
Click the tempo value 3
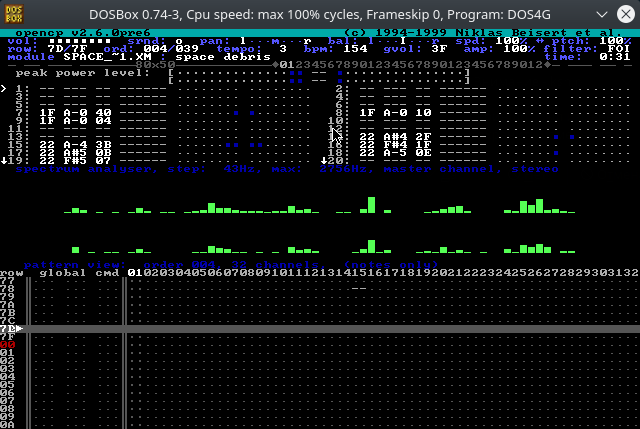pos(283,49)
